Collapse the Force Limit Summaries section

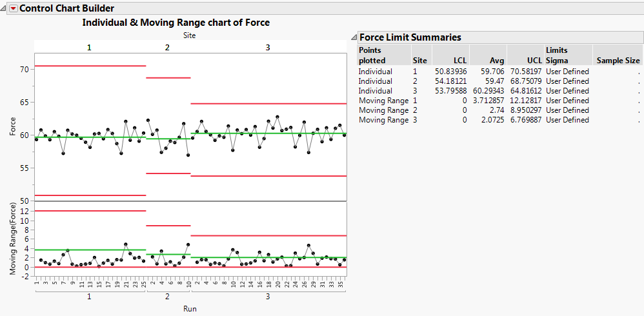click(353, 37)
